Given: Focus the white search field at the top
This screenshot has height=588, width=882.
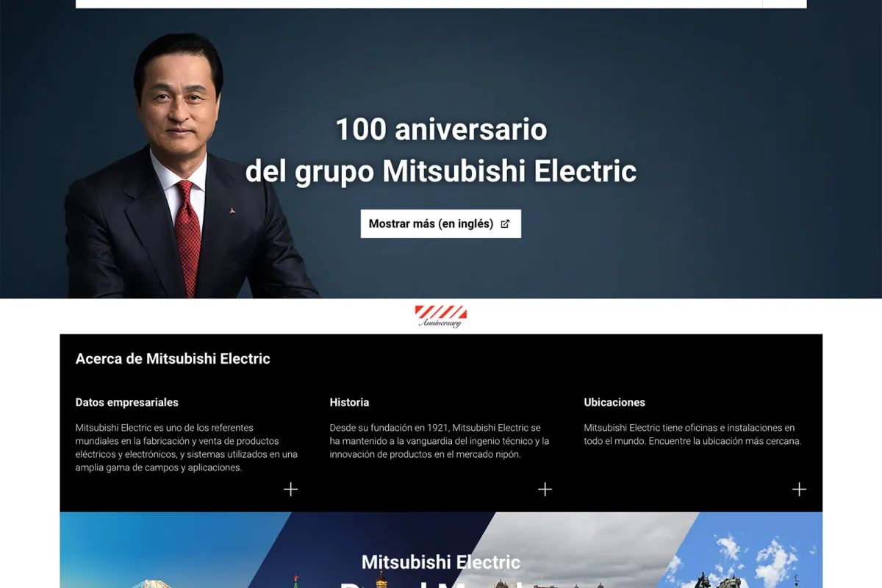Looking at the screenshot, I should tap(419, 4).
